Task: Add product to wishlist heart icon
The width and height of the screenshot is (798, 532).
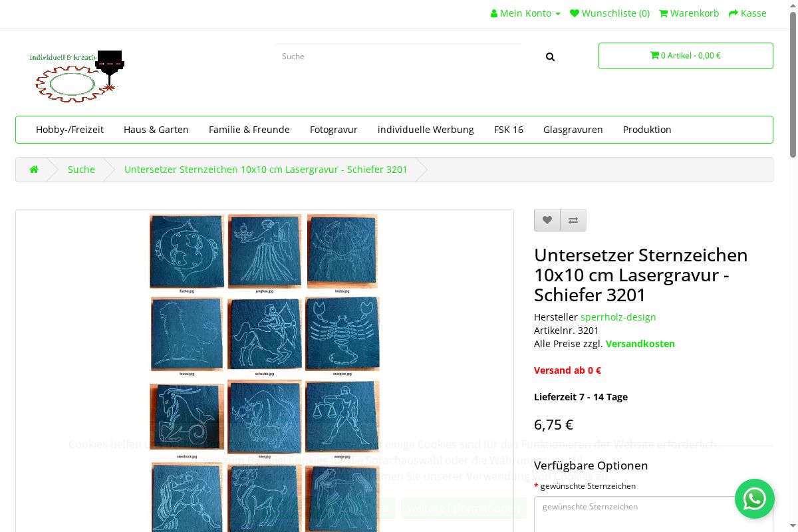Action: pos(547,220)
